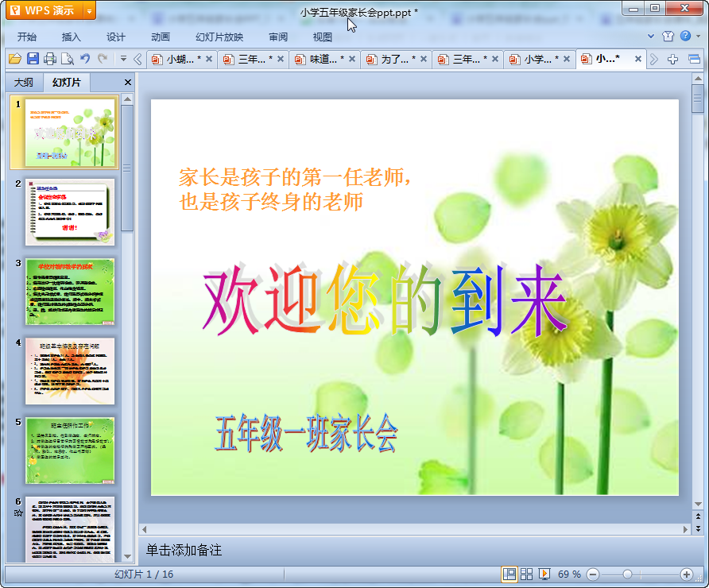The height and width of the screenshot is (588, 709).
Task: Click the Redo arrow
Action: tap(103, 58)
